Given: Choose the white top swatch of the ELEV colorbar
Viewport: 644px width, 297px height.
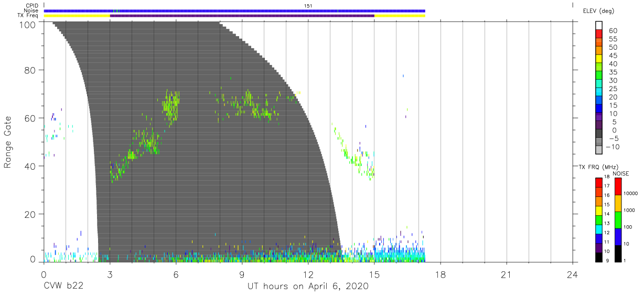Looking at the screenshot, I should pyautogui.click(x=599, y=26).
